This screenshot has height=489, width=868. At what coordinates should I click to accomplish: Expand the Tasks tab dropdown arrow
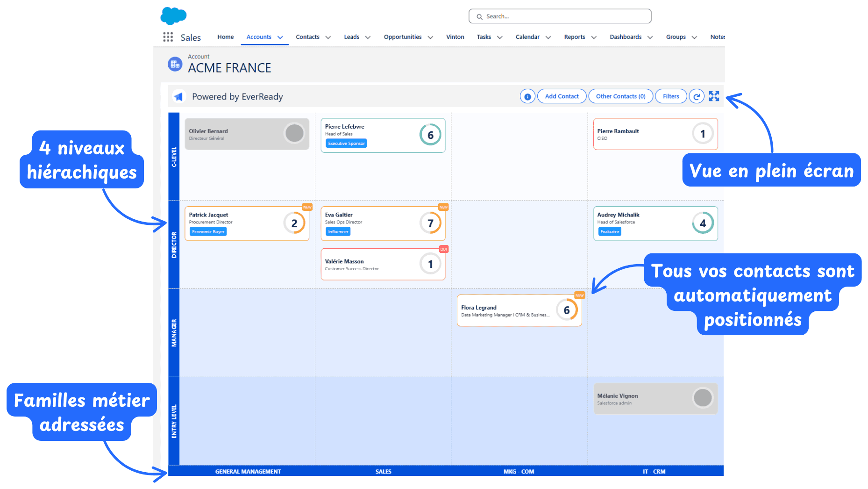[x=500, y=37]
